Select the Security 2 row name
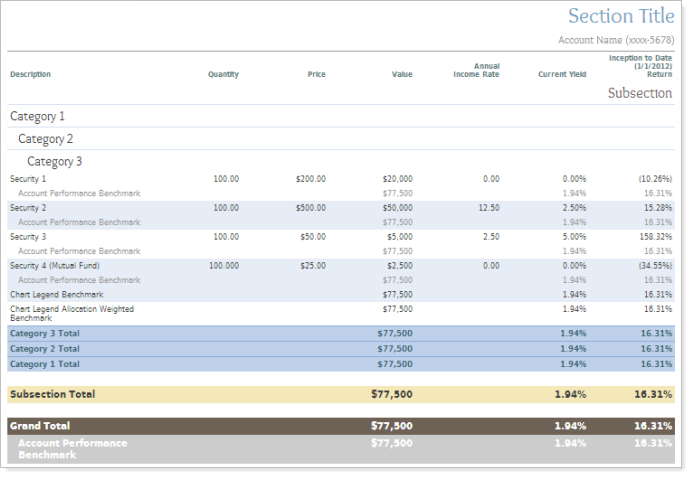 29,208
